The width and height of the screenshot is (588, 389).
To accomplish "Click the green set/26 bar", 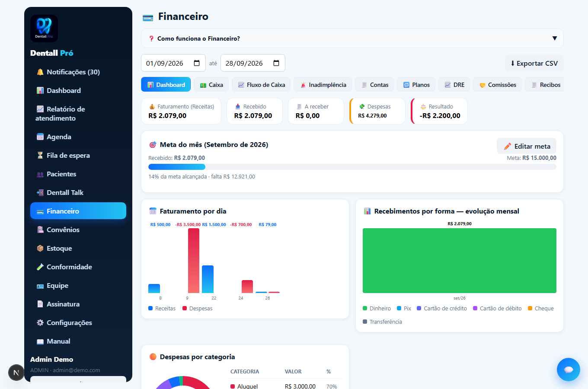I will point(460,261).
